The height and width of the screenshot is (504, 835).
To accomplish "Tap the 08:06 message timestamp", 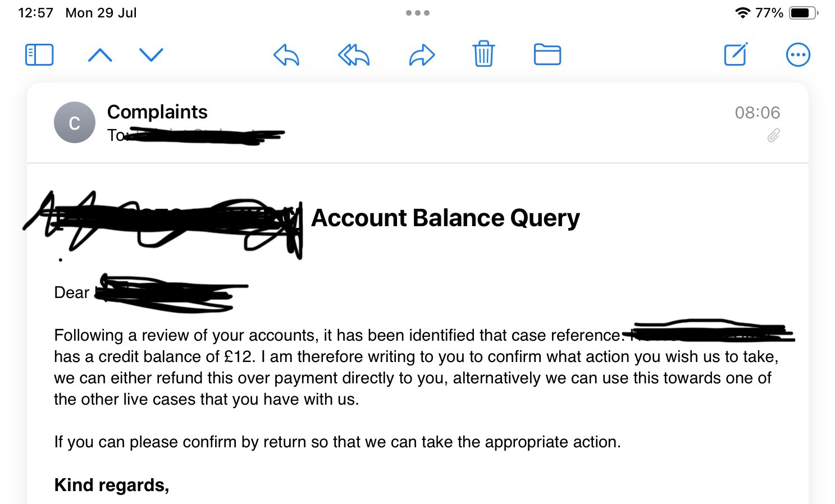I will [x=757, y=113].
